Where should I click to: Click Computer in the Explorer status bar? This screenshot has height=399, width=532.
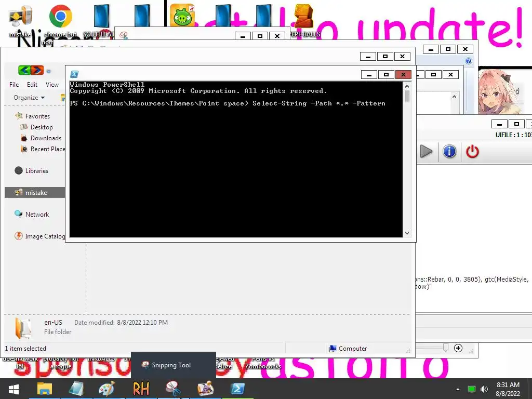click(x=348, y=349)
